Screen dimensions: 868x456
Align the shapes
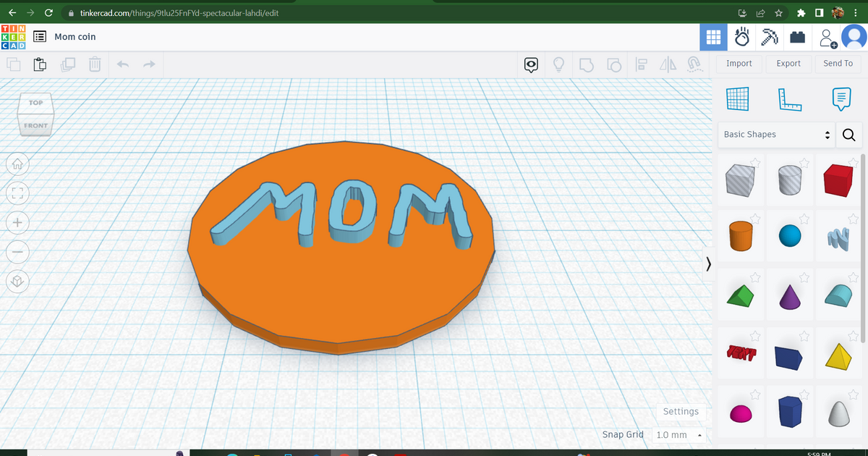(x=641, y=64)
